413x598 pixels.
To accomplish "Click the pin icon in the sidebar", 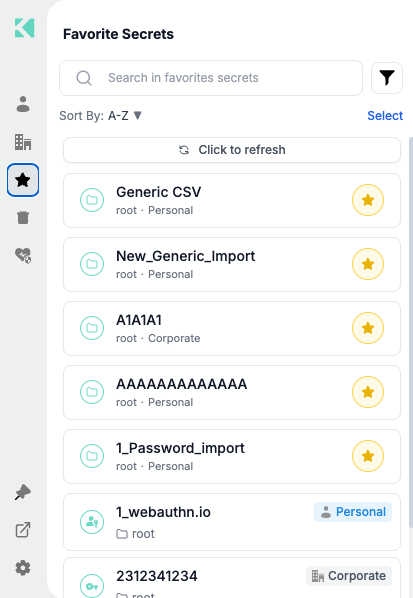I will click(x=23, y=492).
